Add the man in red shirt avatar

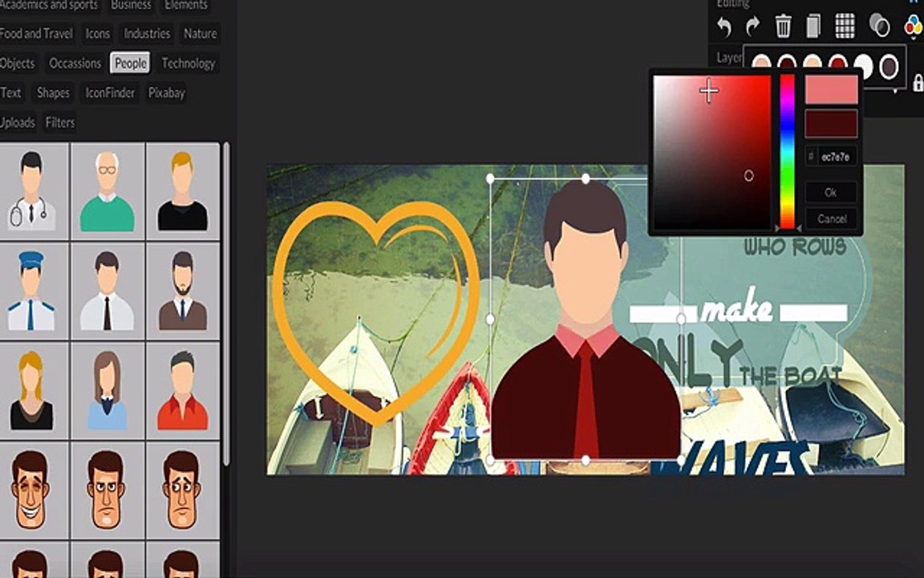(183, 390)
